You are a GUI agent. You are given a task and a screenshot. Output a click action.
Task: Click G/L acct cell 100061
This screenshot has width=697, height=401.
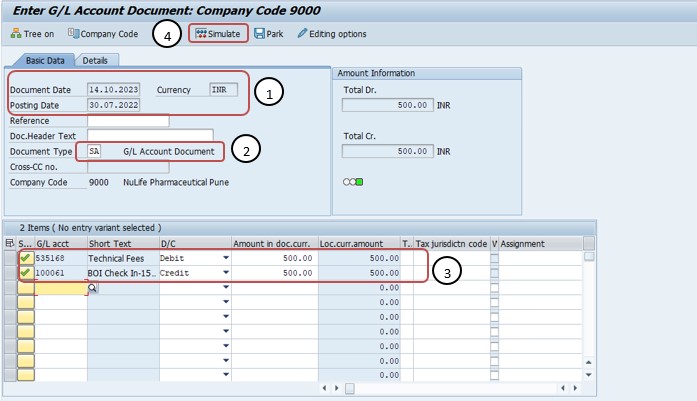click(x=61, y=273)
